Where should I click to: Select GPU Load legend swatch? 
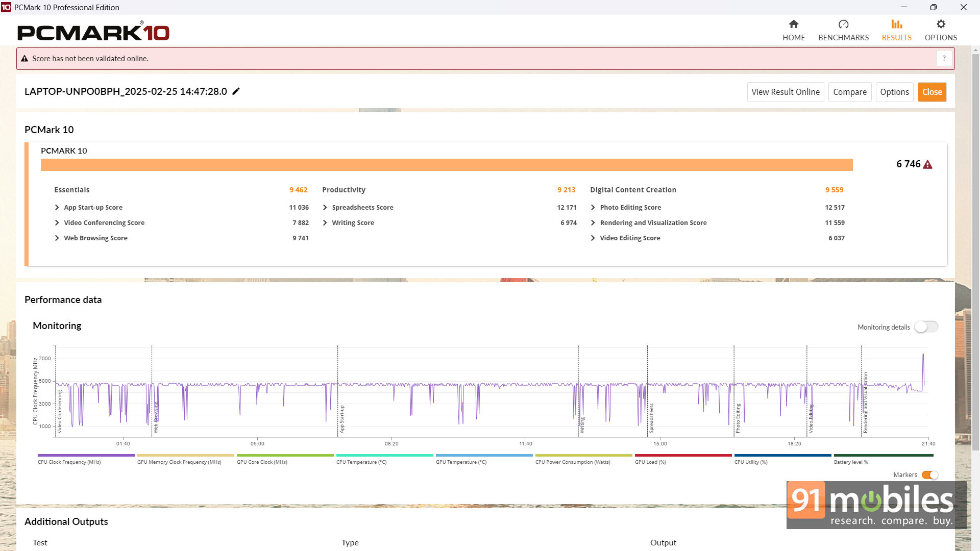point(683,455)
